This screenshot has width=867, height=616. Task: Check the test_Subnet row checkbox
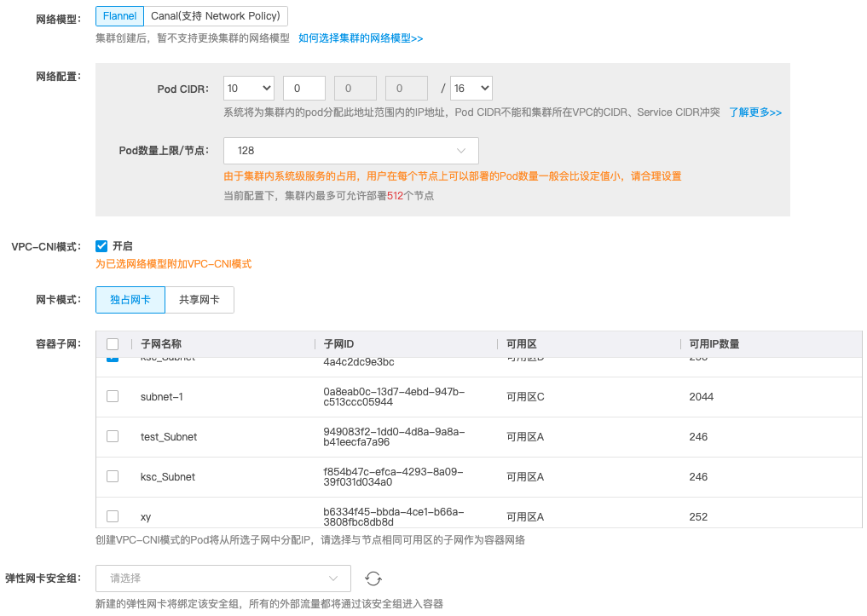(x=113, y=436)
